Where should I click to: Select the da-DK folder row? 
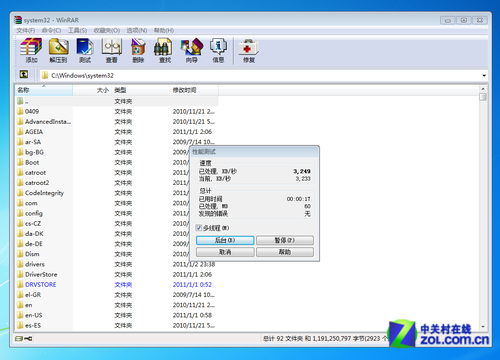tap(103, 233)
